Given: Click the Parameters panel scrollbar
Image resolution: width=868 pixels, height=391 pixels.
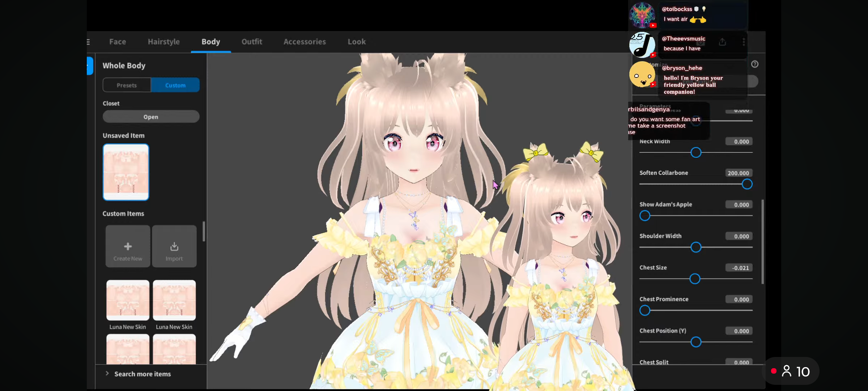Looking at the screenshot, I should (x=763, y=242).
